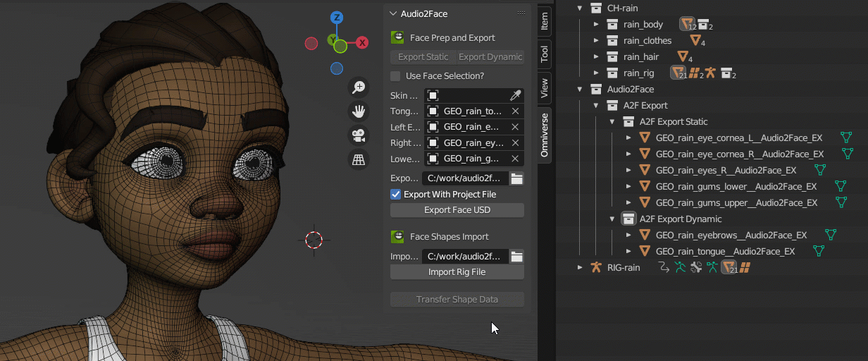868x361 pixels.
Task: Collapse A2F Export Dynamic collection
Action: [612, 219]
